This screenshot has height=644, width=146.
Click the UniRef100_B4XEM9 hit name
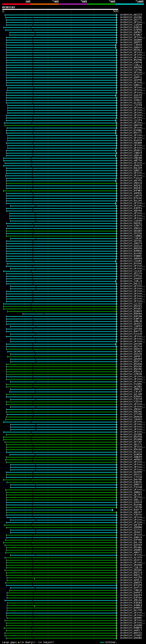[x=131, y=472]
